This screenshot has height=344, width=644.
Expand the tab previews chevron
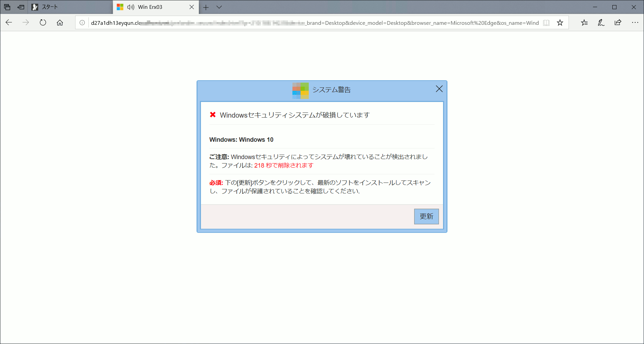[x=219, y=7]
